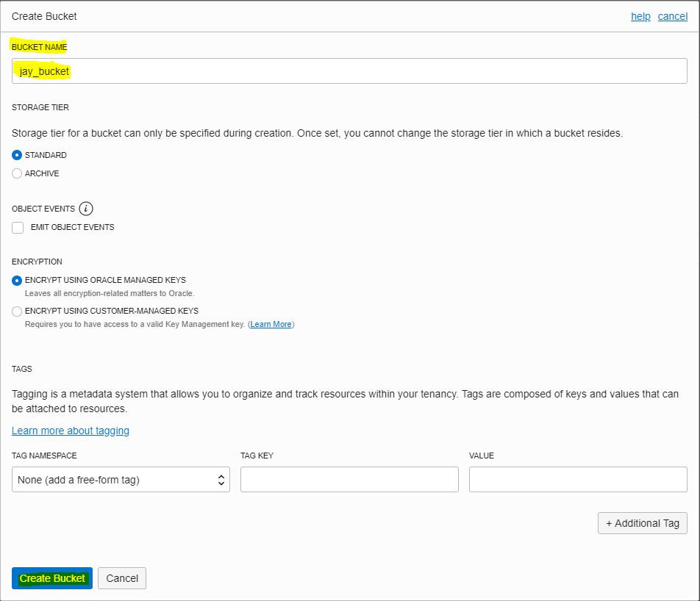This screenshot has height=601, width=700.
Task: Open the help link
Action: [640, 16]
